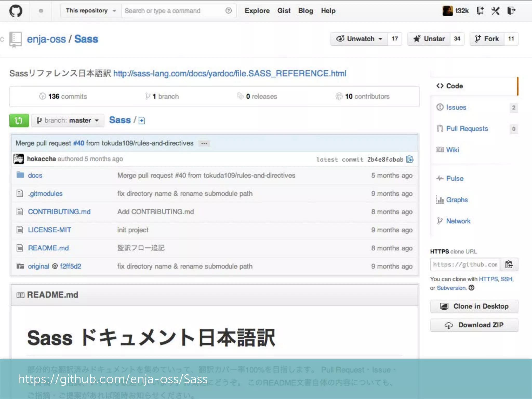Image resolution: width=532 pixels, height=399 pixels.
Task: Open clone help question icon
Action: tap(471, 288)
